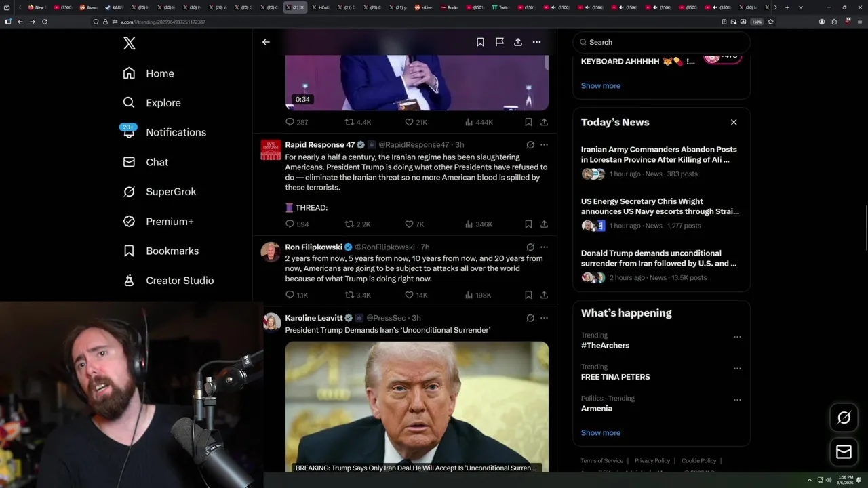Image resolution: width=868 pixels, height=488 pixels.
Task: Click bookmark icon in top header
Action: 480,42
